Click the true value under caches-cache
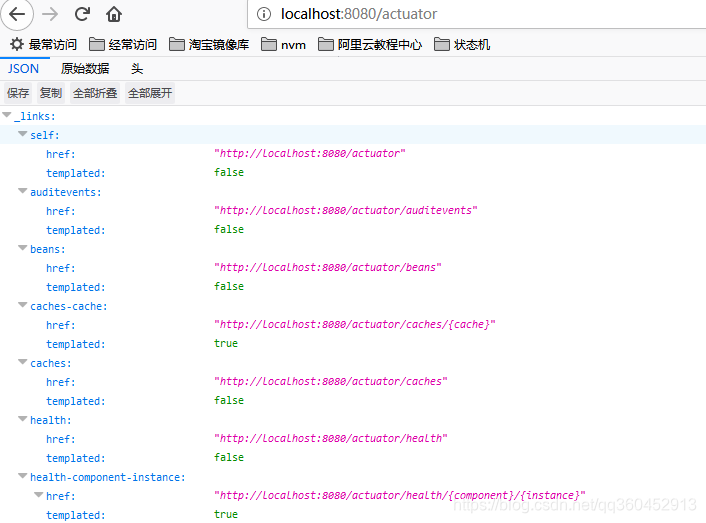 coord(226,343)
